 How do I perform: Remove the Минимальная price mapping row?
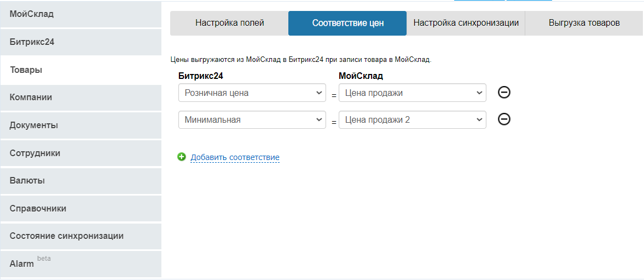click(504, 119)
